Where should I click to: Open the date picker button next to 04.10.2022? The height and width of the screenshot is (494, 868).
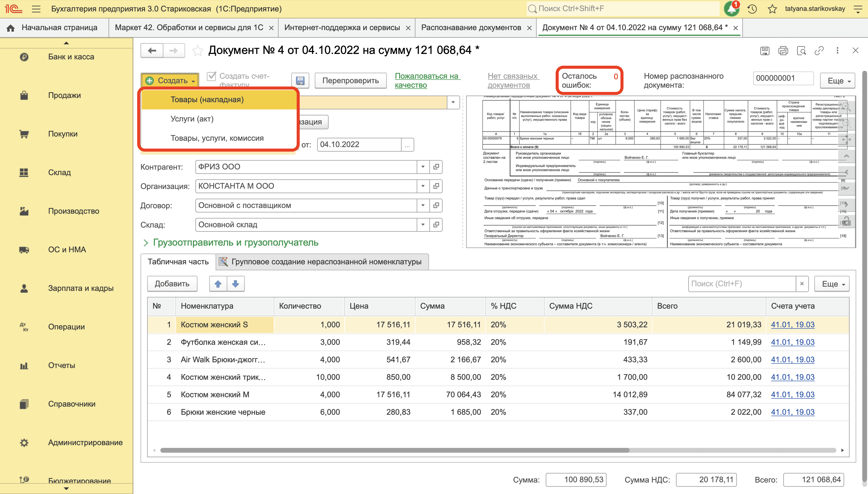[407, 145]
